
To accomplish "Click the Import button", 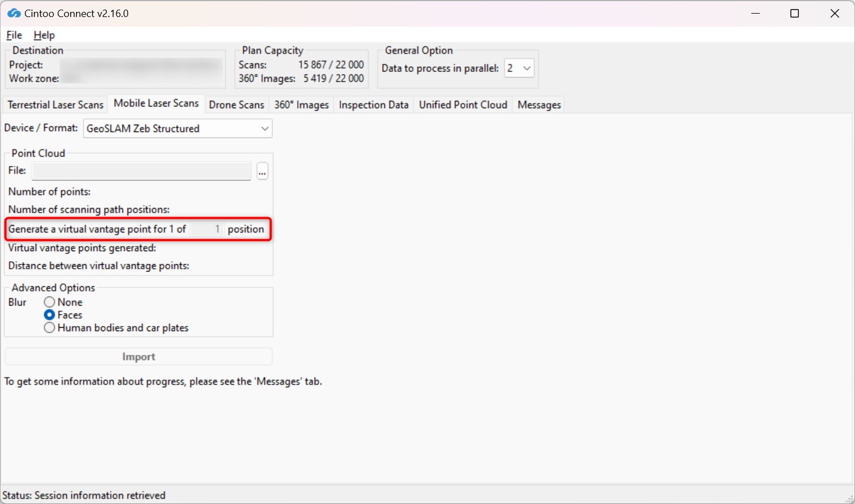I will pyautogui.click(x=139, y=357).
